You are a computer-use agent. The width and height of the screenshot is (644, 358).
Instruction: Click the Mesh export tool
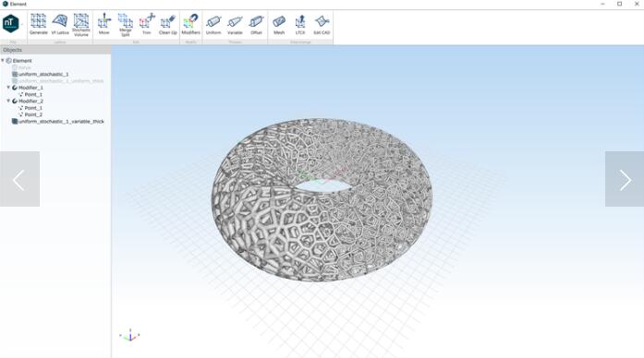[279, 24]
